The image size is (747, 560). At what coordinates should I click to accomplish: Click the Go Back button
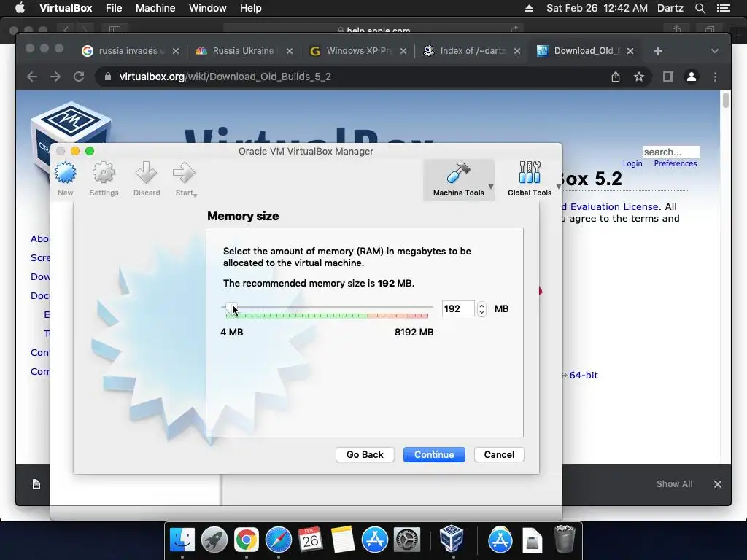point(365,454)
